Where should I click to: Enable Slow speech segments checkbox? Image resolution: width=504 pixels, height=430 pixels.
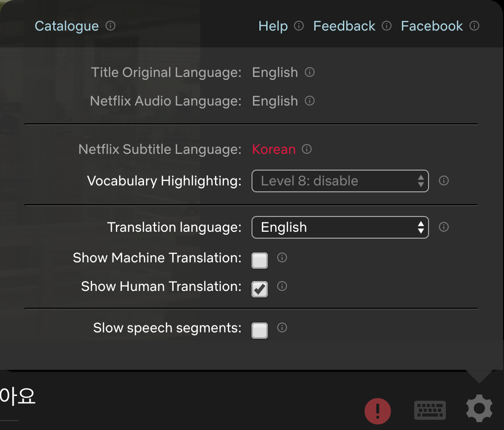[x=260, y=330]
